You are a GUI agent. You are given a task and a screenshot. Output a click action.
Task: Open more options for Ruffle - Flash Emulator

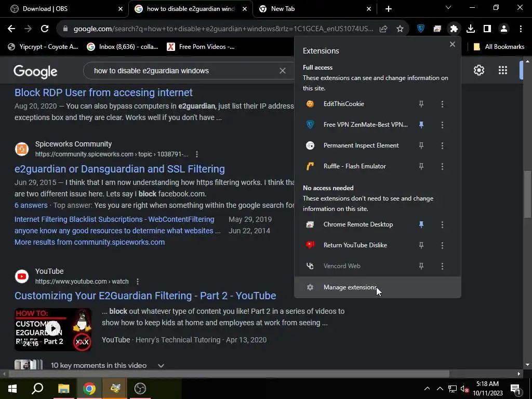click(x=442, y=166)
